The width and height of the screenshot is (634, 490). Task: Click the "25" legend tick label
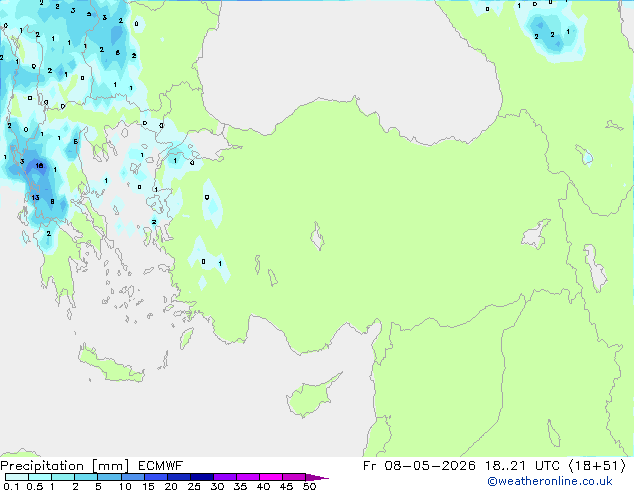[x=194, y=486]
